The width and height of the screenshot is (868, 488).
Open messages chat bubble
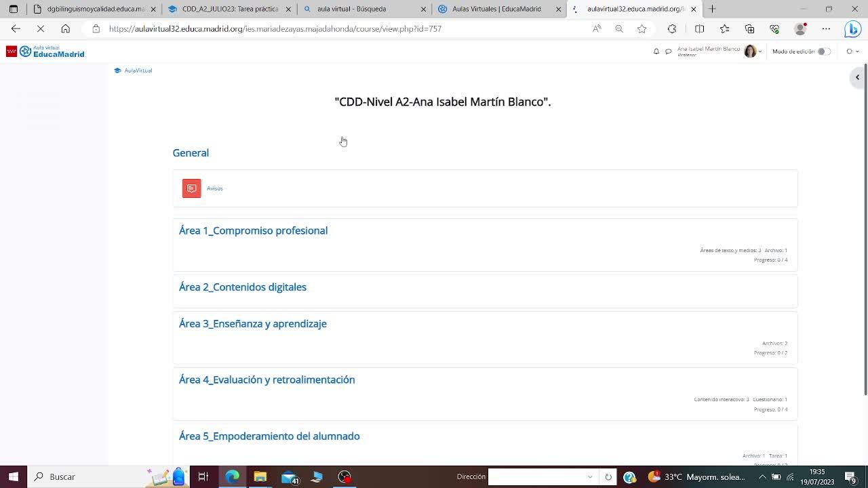pyautogui.click(x=668, y=52)
